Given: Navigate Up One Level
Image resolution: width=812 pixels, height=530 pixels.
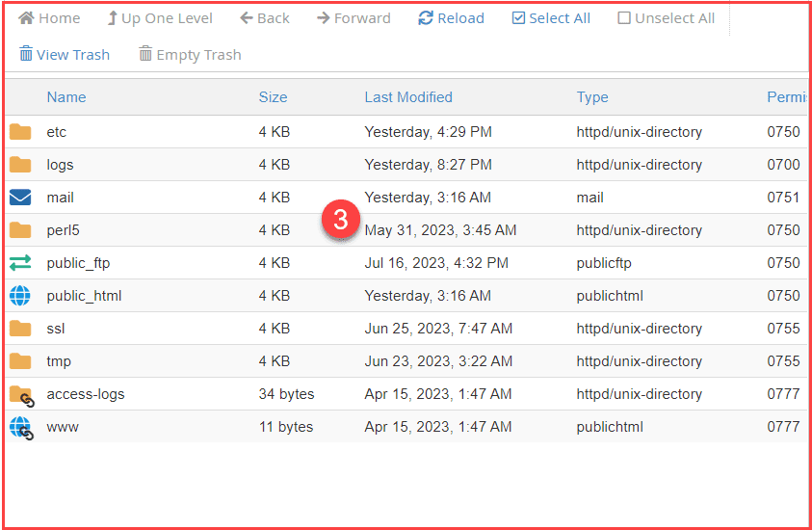Looking at the screenshot, I should (159, 18).
